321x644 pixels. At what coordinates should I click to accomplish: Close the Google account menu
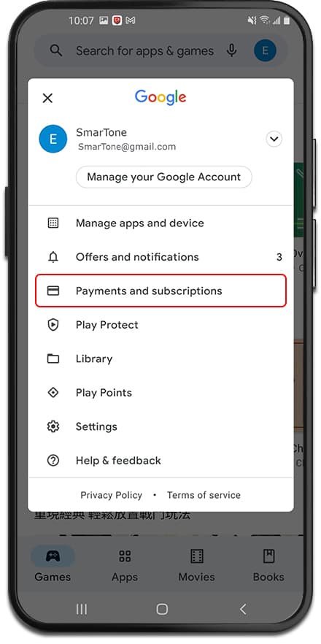47,98
